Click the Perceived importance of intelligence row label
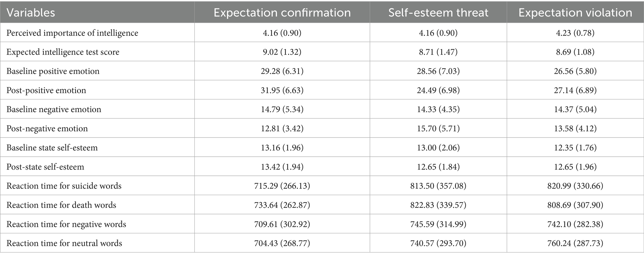The width and height of the screenshot is (644, 258). tap(72, 33)
